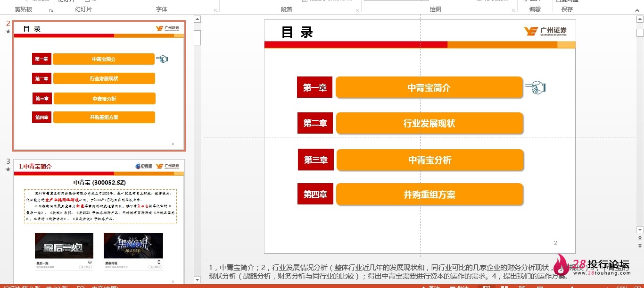Screen dimensions: 644x288
Task: Click into the speaker notes text below the slide
Action: (x=420, y=271)
